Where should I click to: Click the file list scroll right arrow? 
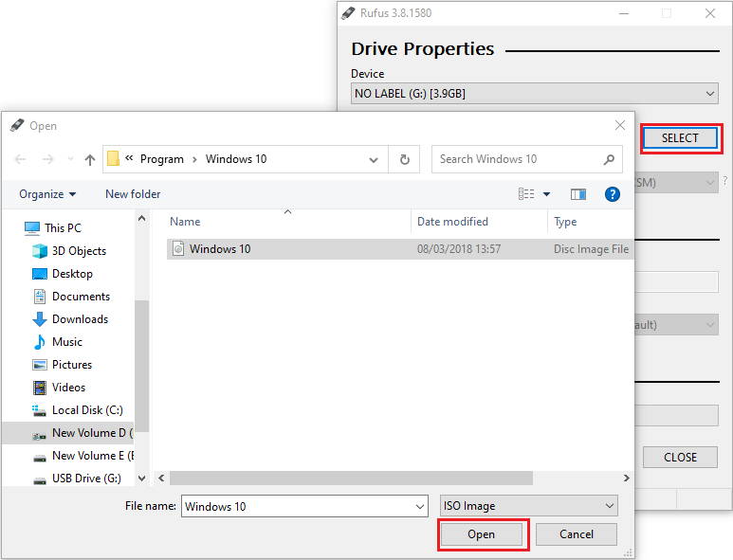click(627, 478)
